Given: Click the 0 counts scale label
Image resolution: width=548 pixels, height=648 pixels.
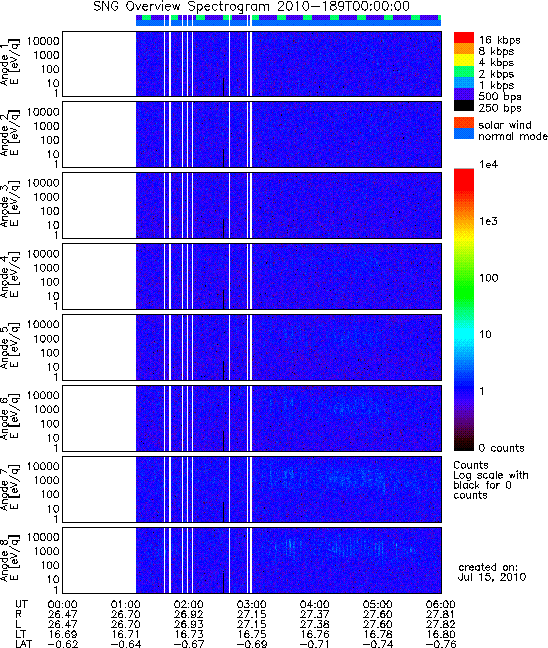Looking at the screenshot, I should click(501, 448).
